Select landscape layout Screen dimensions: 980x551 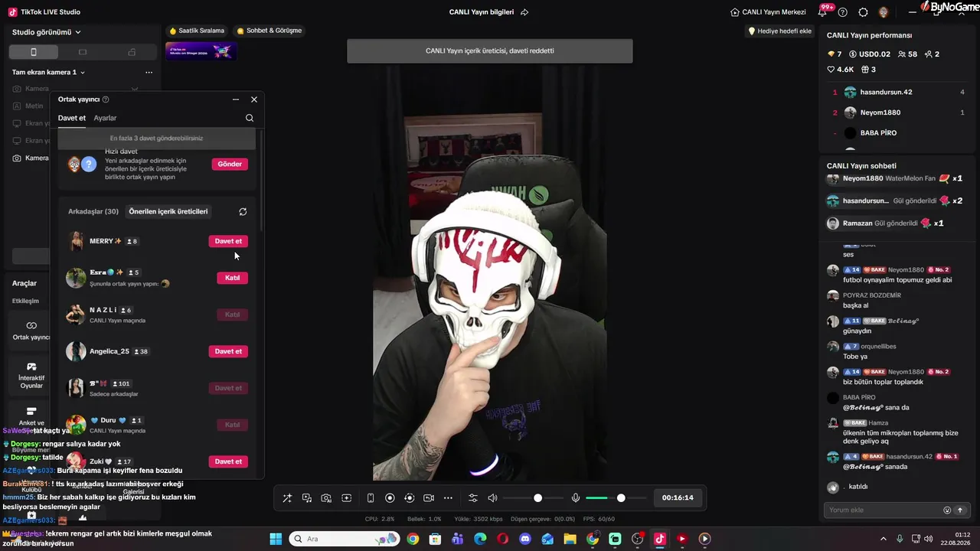(83, 52)
